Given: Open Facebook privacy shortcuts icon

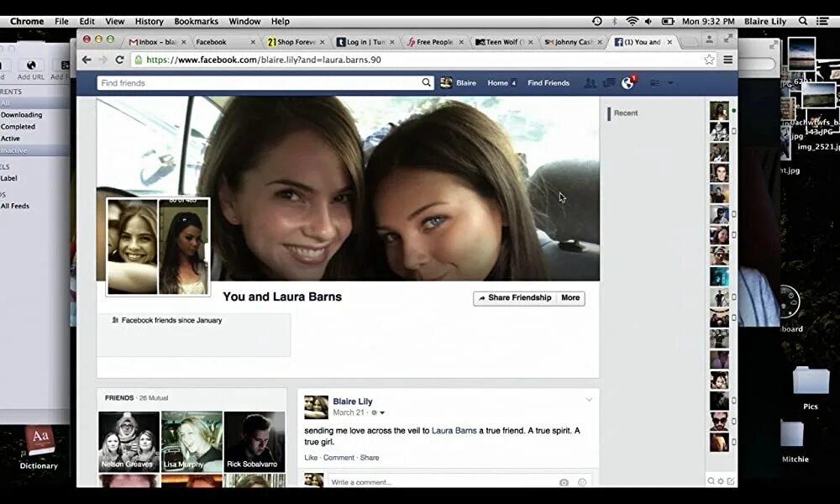Looking at the screenshot, I should [654, 83].
